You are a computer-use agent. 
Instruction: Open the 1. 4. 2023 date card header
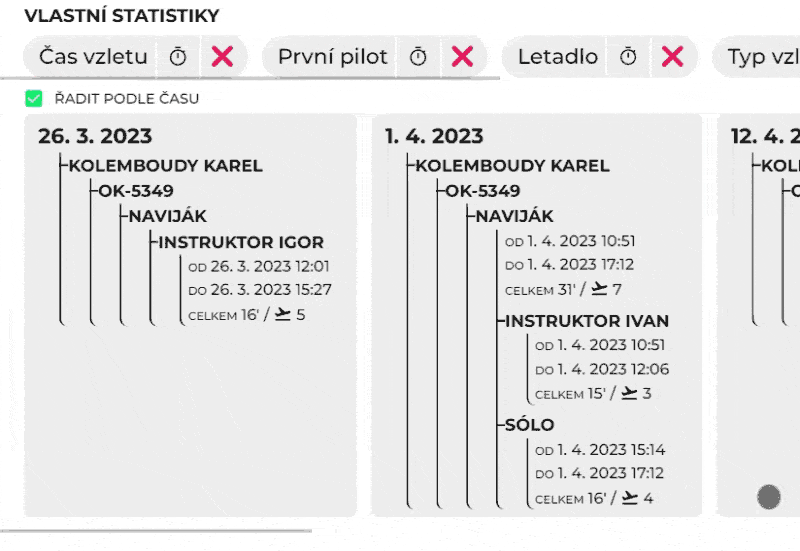click(434, 136)
